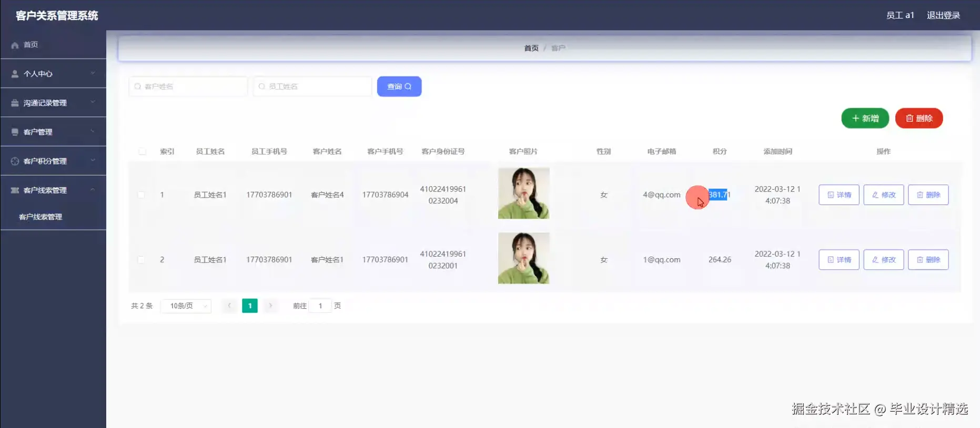Image resolution: width=980 pixels, height=428 pixels.
Task: Open the 首页 sidebar item
Action: tap(53, 45)
